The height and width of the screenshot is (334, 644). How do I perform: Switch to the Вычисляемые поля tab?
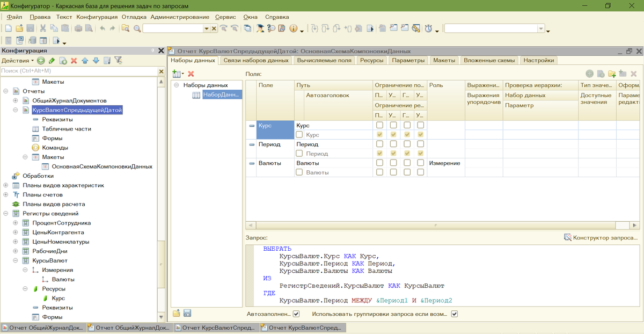pyautogui.click(x=324, y=61)
